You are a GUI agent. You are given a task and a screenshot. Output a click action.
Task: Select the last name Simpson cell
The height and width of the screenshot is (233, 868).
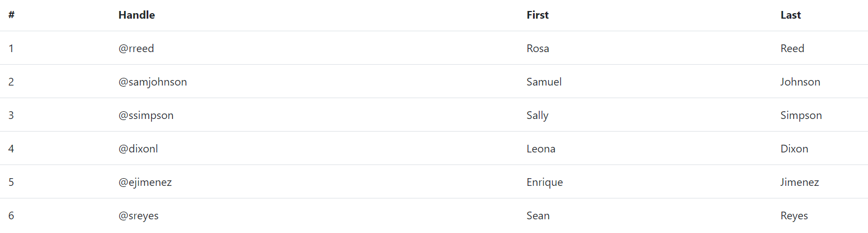[x=801, y=116]
